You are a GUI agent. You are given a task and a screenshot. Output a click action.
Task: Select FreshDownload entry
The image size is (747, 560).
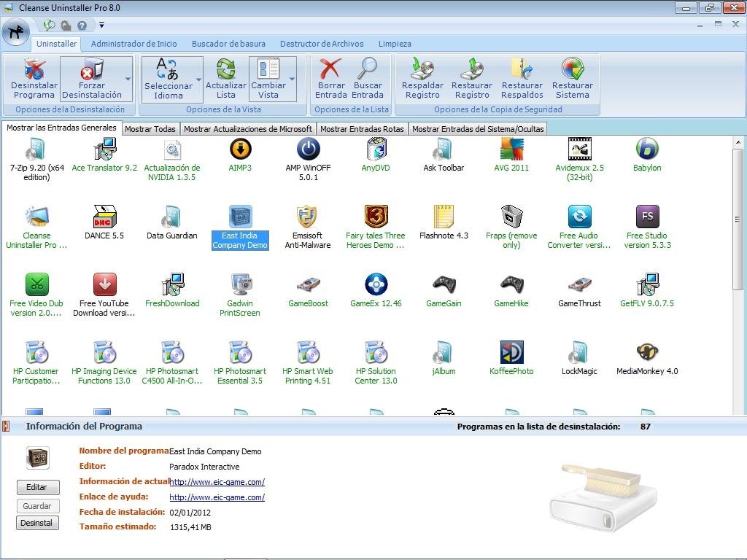pos(172,292)
